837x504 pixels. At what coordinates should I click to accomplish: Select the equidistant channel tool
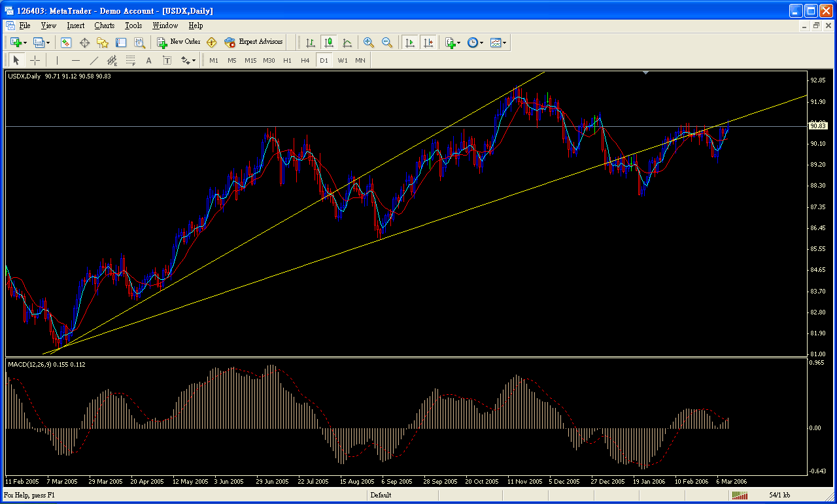pyautogui.click(x=112, y=60)
